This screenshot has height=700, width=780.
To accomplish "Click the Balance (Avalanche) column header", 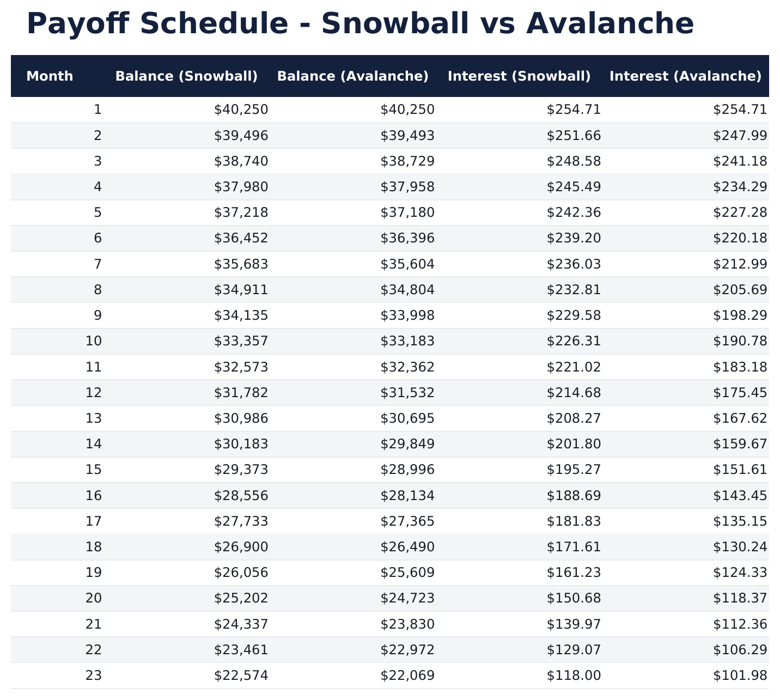I will click(x=353, y=76).
